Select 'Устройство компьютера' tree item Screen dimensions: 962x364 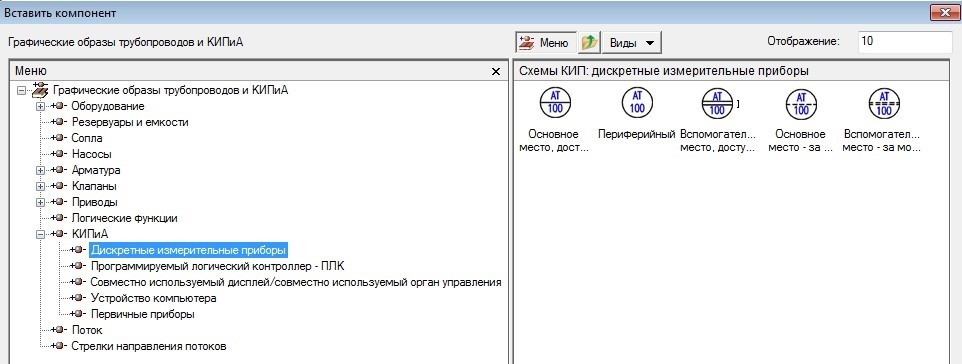coord(153,298)
